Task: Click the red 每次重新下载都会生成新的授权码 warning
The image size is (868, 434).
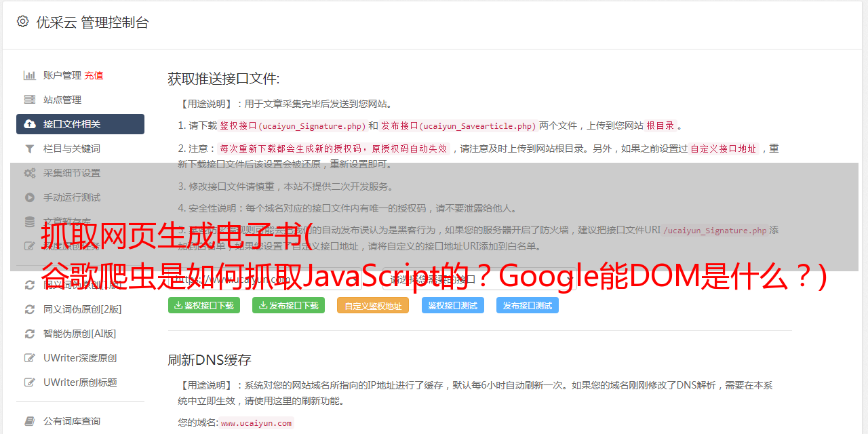Action: click(x=333, y=149)
